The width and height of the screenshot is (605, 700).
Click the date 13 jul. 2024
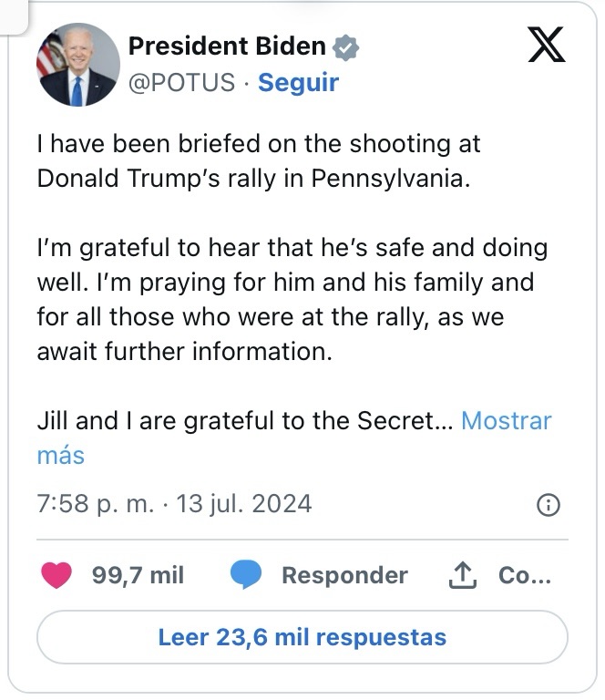pyautogui.click(x=244, y=504)
